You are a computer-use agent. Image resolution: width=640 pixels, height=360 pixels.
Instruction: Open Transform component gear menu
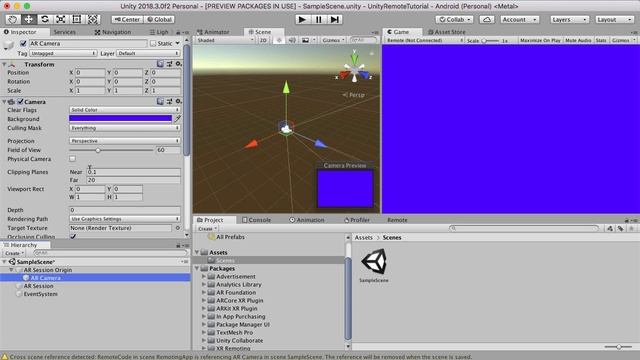click(x=178, y=64)
